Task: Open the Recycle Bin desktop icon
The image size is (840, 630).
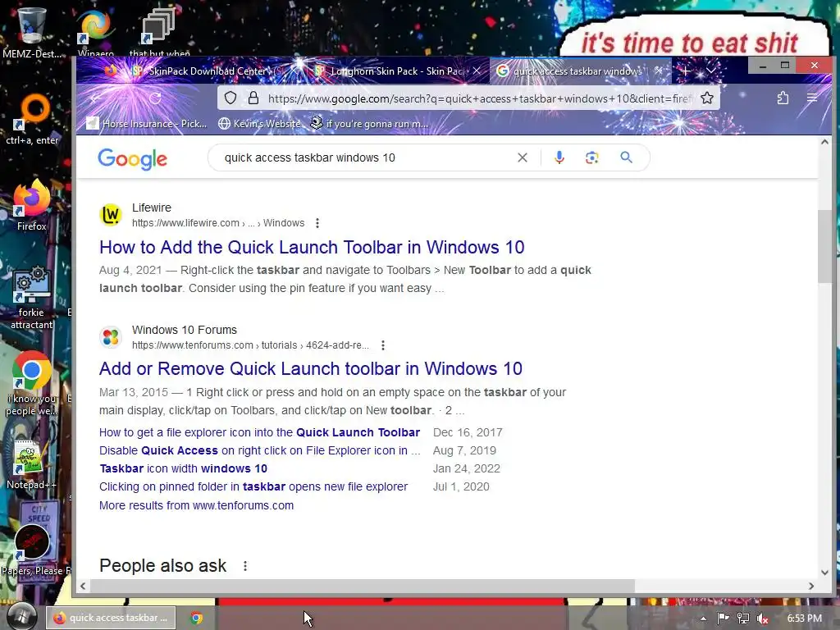Action: tap(31, 32)
